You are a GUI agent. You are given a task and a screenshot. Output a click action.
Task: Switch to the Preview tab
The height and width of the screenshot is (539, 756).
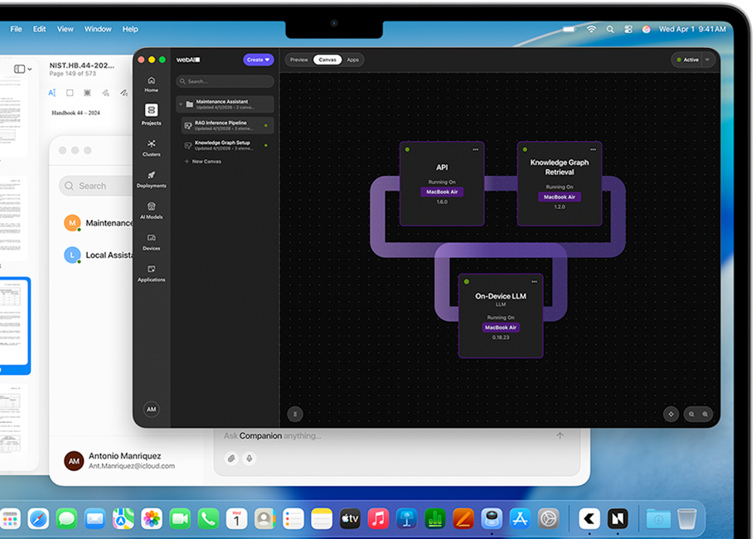click(298, 60)
